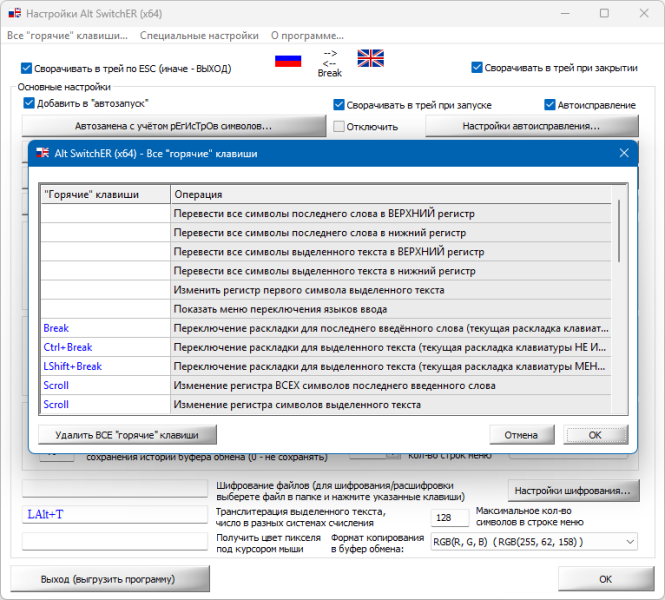
Task: Click 'Выход (выгрузить программу)' button
Action: pyautogui.click(x=110, y=579)
